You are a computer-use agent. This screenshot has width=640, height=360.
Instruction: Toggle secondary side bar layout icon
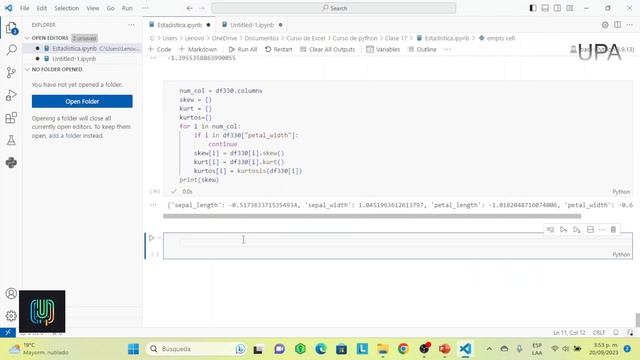[x=557, y=8]
